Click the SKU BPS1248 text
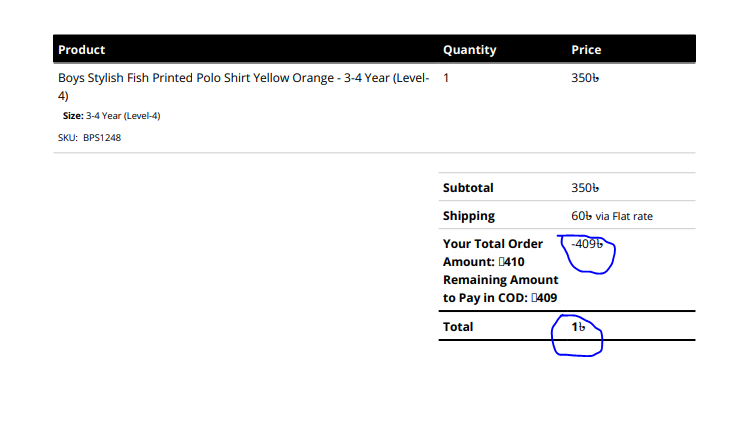 coord(89,138)
